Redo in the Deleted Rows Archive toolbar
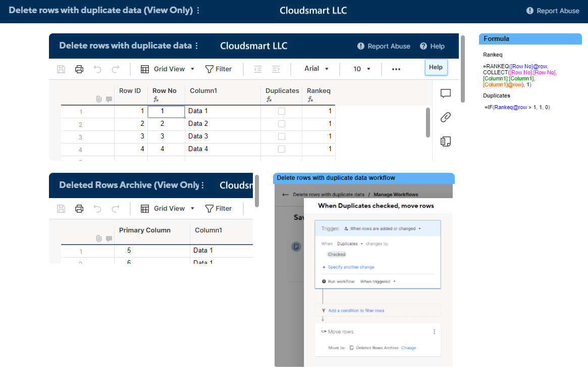This screenshot has height=379, width=588. [x=116, y=209]
